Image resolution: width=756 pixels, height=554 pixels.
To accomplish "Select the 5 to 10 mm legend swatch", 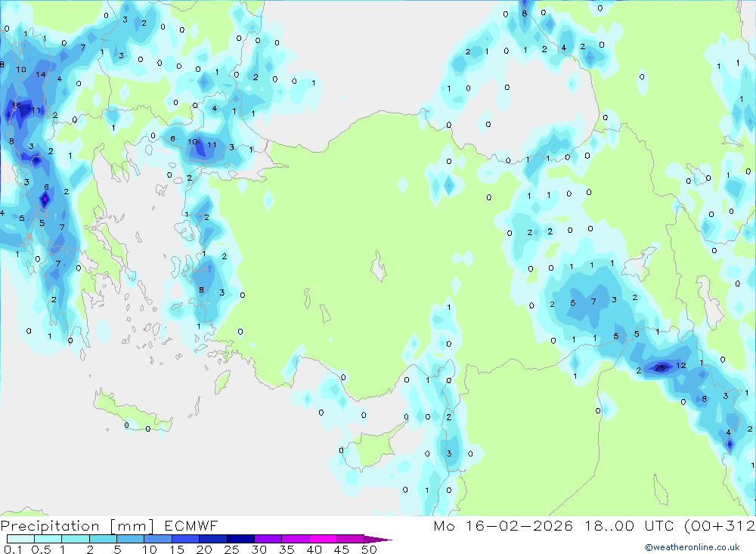I will [131, 539].
